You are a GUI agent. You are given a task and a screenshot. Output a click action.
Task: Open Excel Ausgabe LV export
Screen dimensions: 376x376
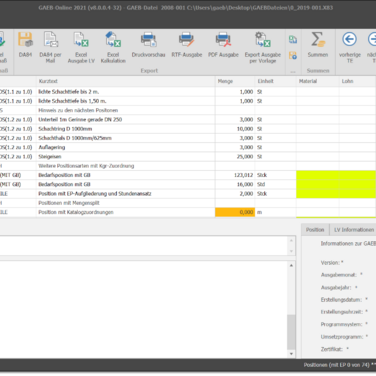tap(81, 47)
